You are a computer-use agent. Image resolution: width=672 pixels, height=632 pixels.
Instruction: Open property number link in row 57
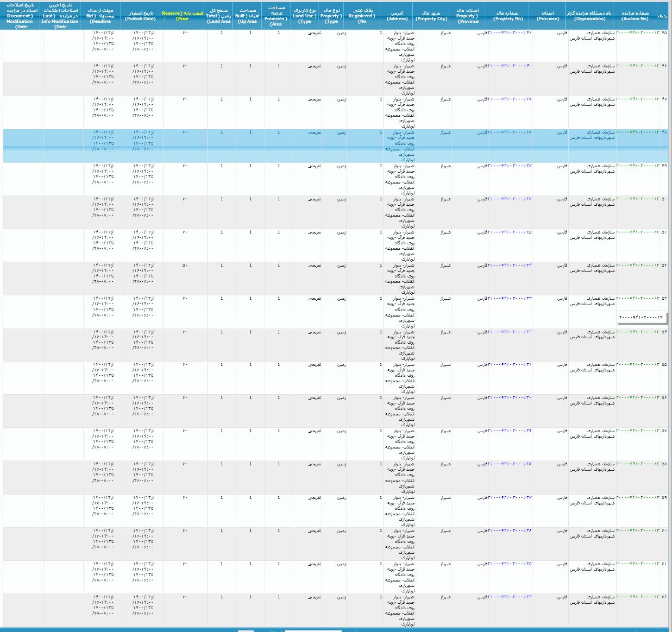[x=510, y=431]
